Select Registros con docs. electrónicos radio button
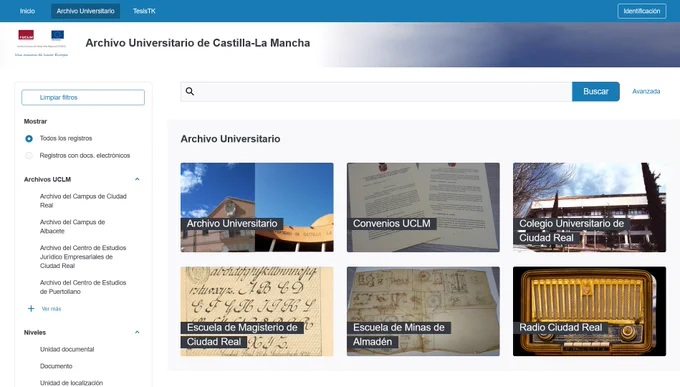This screenshot has width=680, height=387. [x=29, y=155]
